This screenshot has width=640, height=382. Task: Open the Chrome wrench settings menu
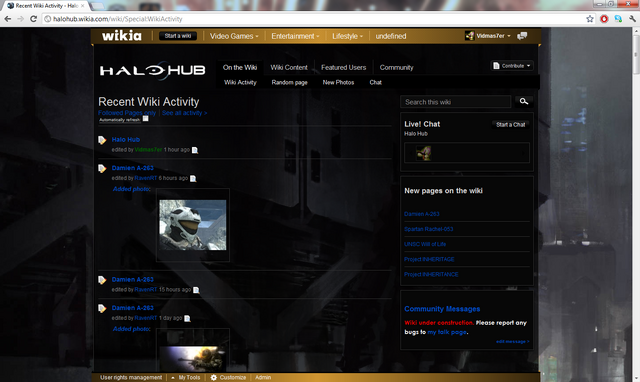click(x=632, y=19)
